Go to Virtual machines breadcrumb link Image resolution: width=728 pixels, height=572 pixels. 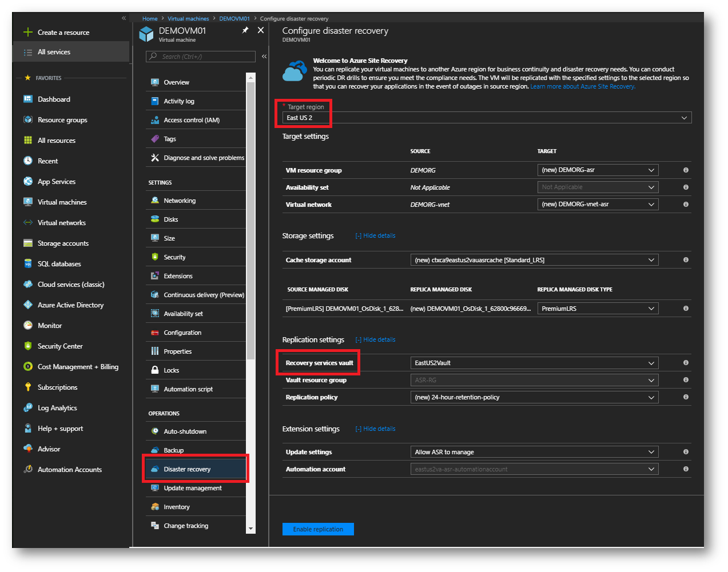pyautogui.click(x=188, y=19)
